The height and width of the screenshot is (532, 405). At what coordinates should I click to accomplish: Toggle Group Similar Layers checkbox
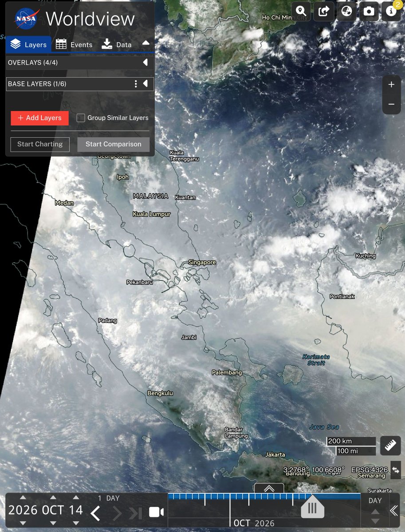[81, 118]
